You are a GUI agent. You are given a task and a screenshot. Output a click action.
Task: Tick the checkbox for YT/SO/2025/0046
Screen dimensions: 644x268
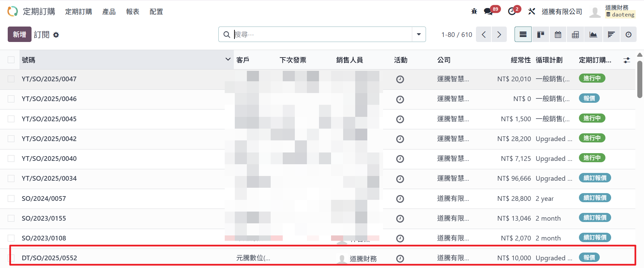11,99
